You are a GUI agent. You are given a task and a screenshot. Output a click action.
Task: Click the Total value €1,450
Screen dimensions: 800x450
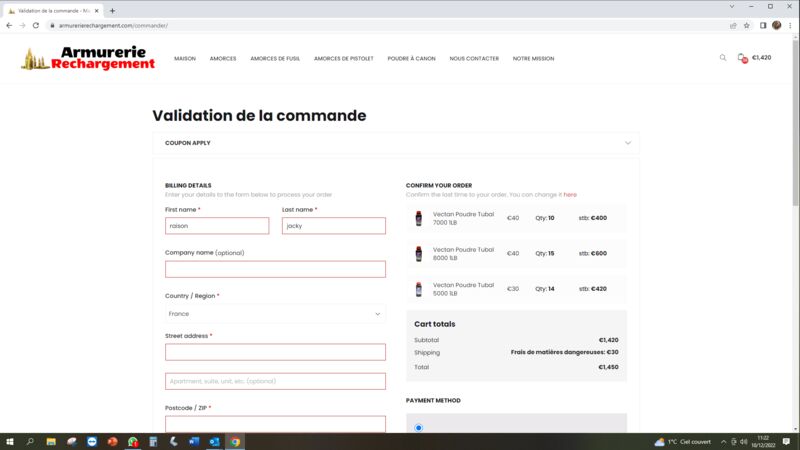click(608, 367)
